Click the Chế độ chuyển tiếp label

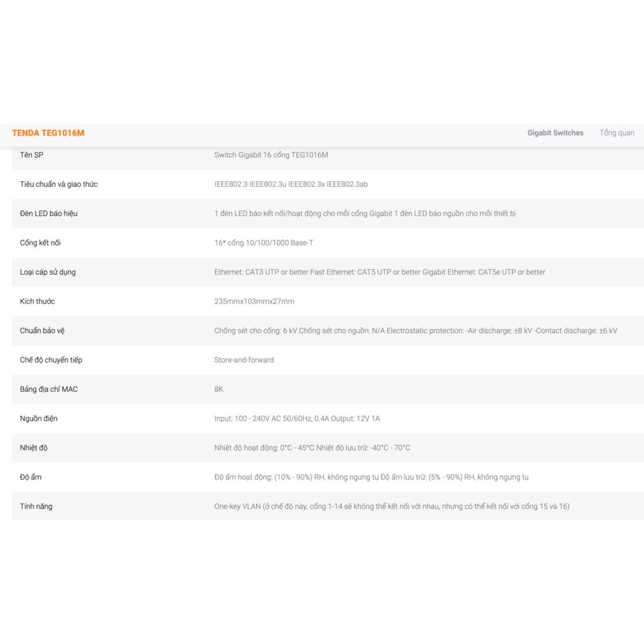click(51, 360)
